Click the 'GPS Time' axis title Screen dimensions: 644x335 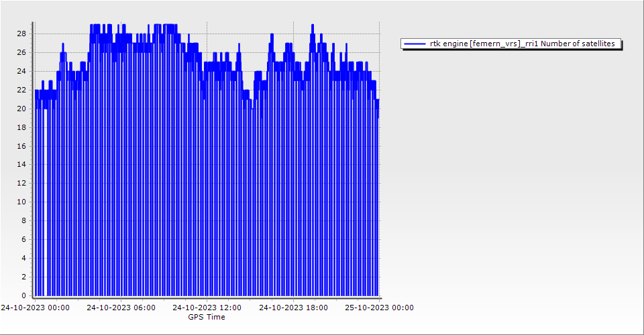[x=207, y=317]
